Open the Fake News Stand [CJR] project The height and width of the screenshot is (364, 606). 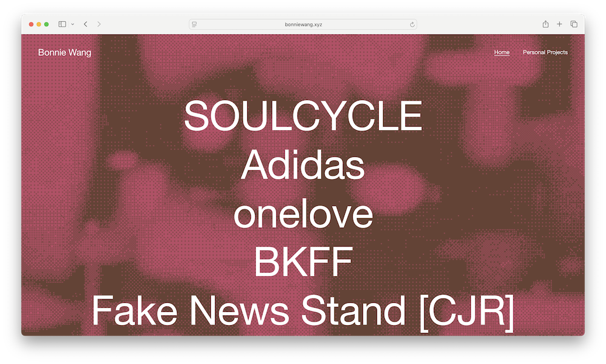coord(302,311)
